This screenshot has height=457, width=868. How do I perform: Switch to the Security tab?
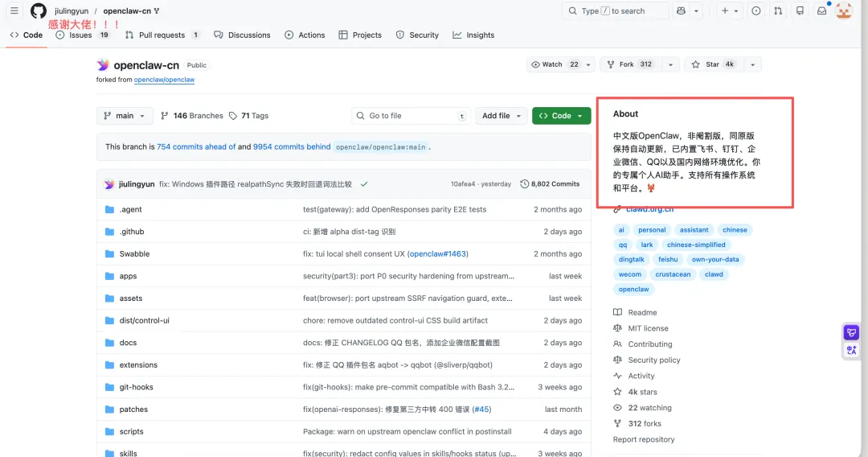(417, 35)
